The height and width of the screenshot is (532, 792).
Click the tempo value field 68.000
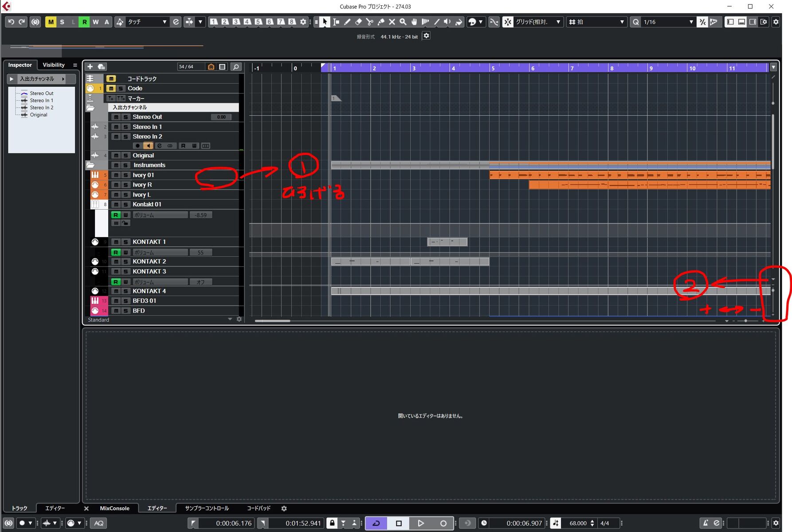click(x=578, y=523)
